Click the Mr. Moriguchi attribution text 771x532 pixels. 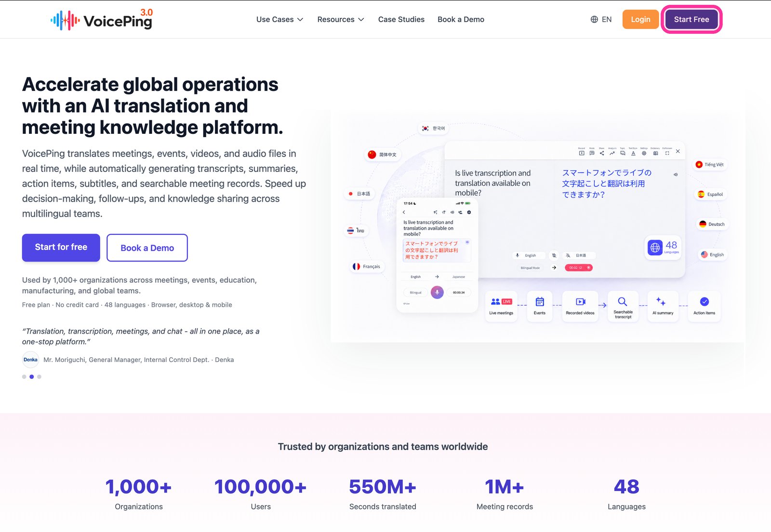[x=139, y=360]
